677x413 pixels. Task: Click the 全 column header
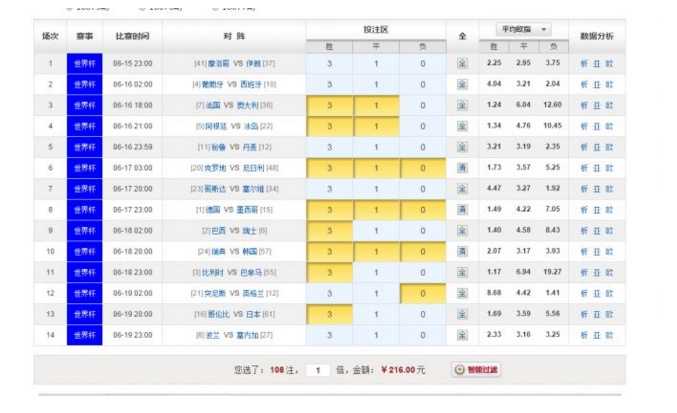462,36
